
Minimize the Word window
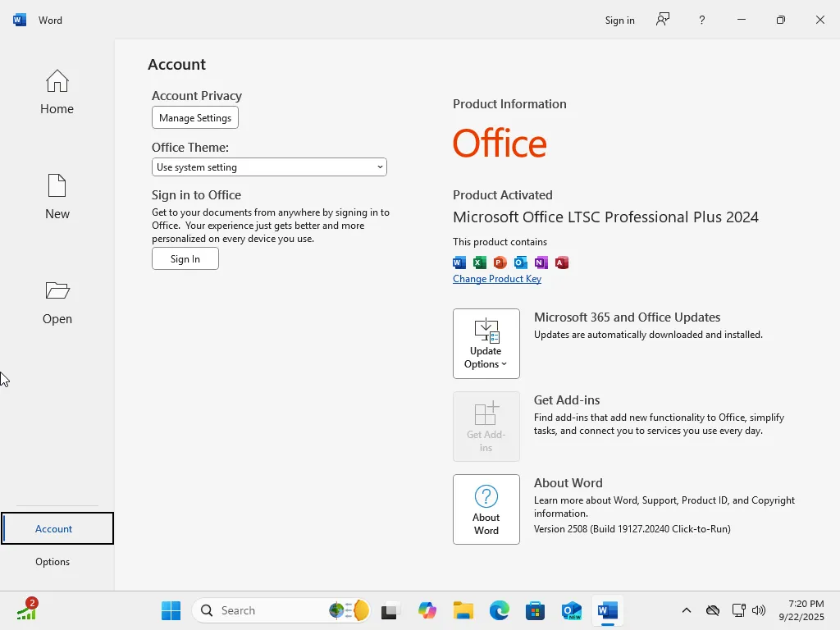pos(742,20)
